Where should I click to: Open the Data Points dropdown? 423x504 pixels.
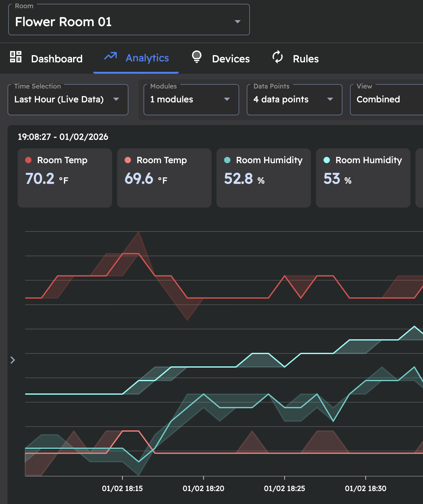(294, 100)
